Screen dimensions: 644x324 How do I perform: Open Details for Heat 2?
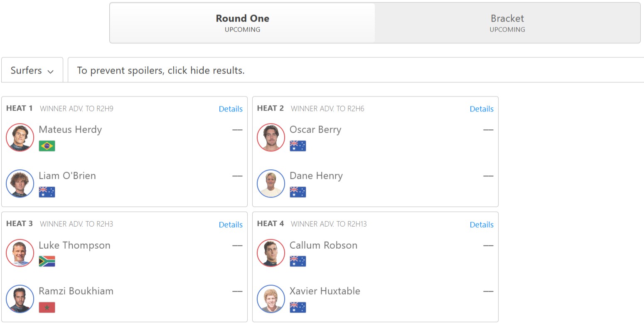(482, 109)
